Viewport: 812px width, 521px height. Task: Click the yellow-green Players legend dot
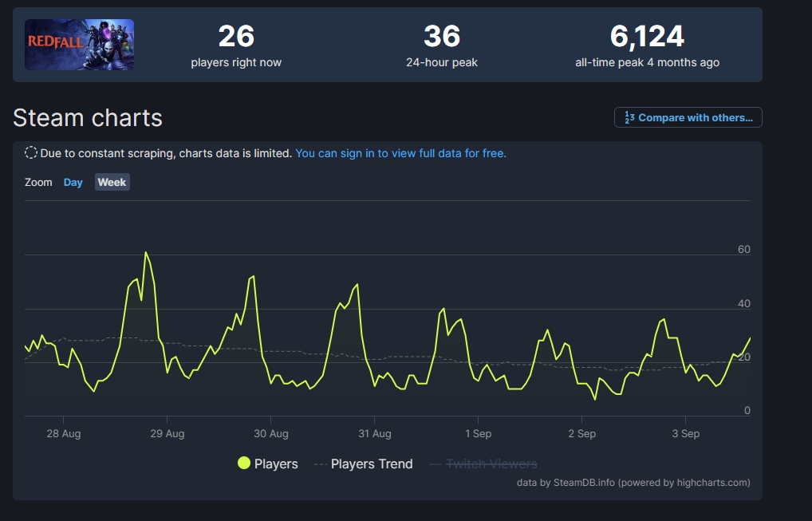(244, 463)
